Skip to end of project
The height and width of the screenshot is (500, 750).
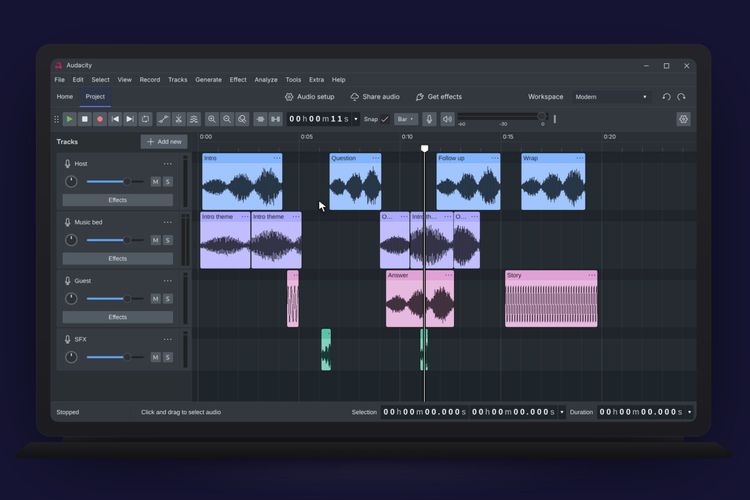[130, 119]
